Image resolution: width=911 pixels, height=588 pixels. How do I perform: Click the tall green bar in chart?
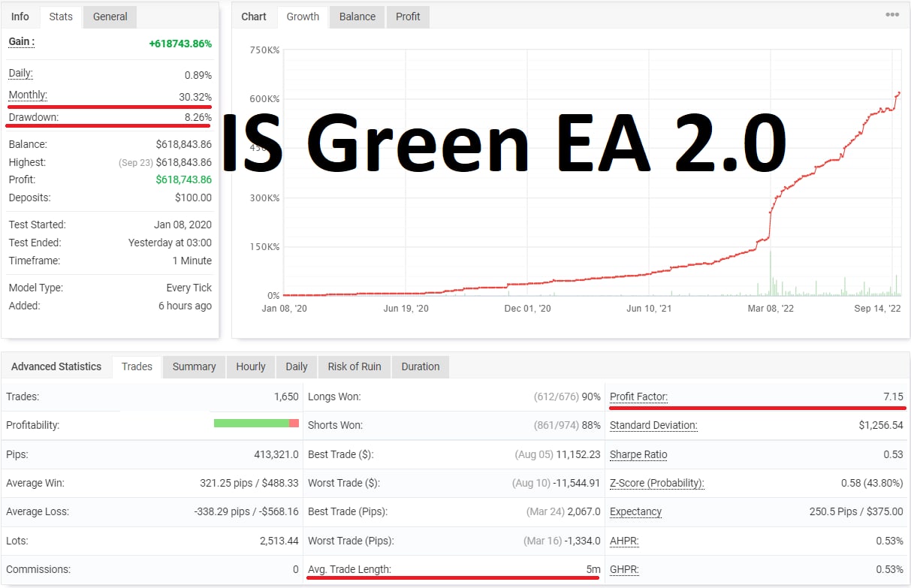point(771,274)
